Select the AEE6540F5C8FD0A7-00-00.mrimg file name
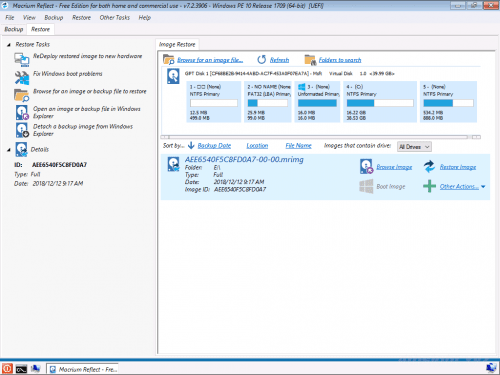This screenshot has height=375, width=500. [244, 159]
